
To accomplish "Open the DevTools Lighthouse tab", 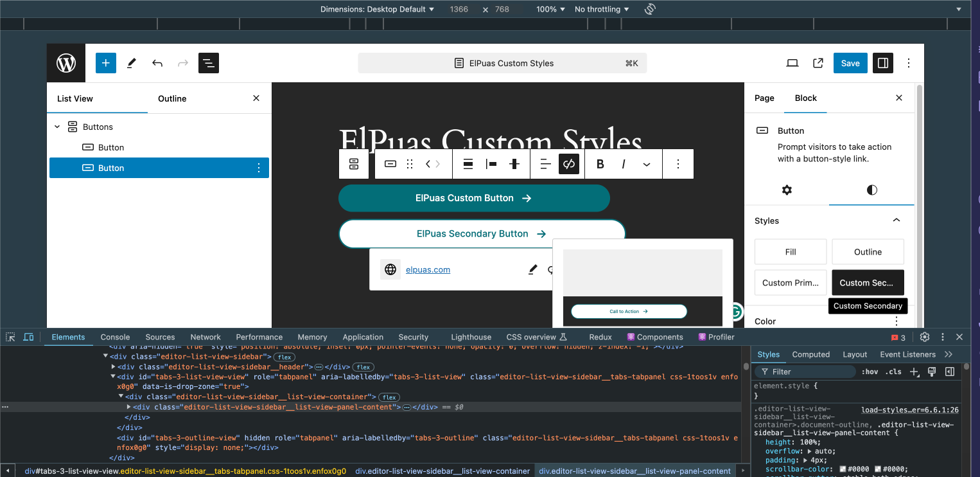I will coord(471,337).
